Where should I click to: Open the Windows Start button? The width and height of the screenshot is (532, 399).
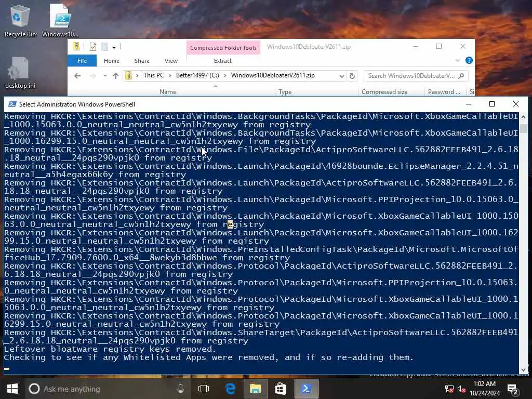click(x=12, y=389)
